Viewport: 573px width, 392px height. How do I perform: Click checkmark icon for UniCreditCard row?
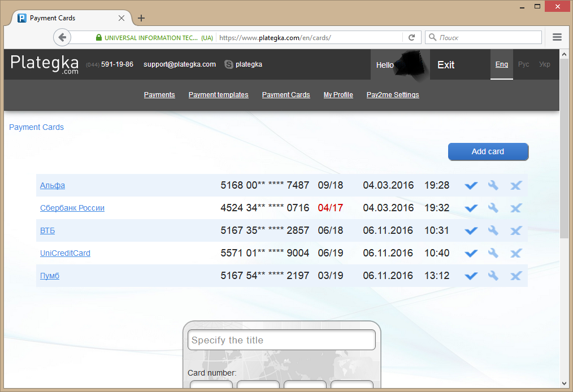[x=471, y=253]
